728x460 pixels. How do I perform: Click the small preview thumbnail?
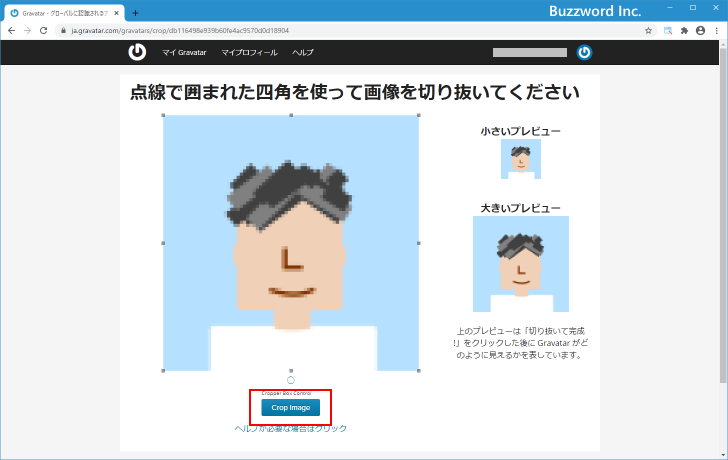521,159
